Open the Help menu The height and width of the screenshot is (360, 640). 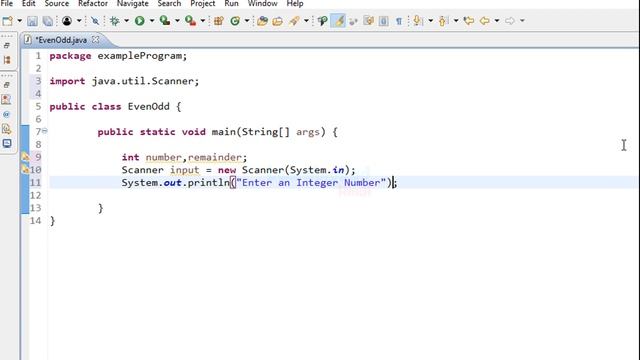pos(295,4)
